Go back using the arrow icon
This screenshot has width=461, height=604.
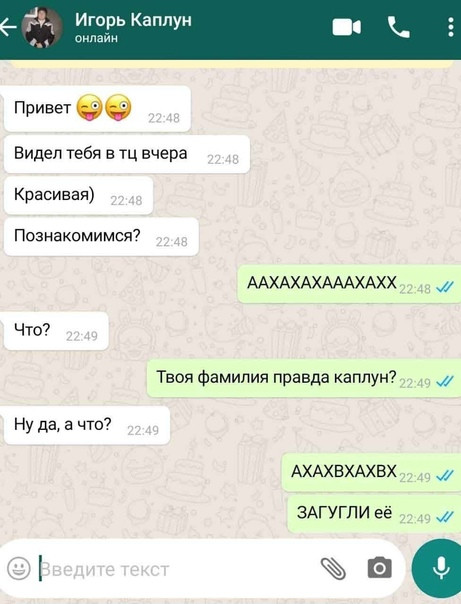pos(8,27)
